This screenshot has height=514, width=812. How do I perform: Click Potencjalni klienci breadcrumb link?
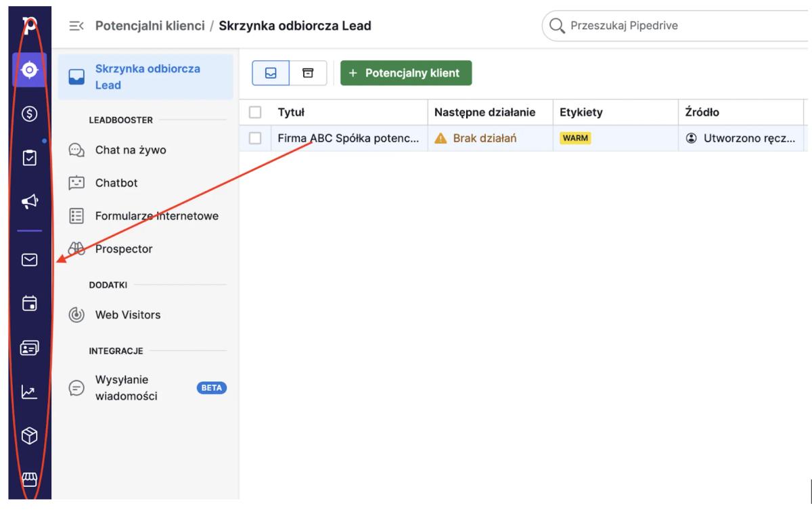150,26
